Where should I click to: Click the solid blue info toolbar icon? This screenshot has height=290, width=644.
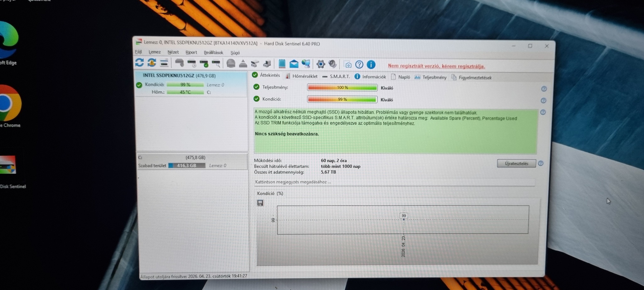click(371, 65)
